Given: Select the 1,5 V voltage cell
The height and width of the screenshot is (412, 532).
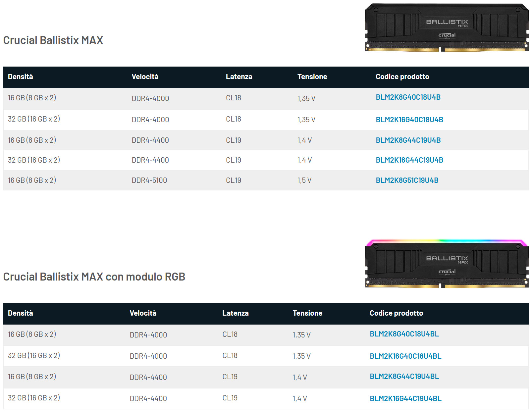Looking at the screenshot, I should pos(304,180).
